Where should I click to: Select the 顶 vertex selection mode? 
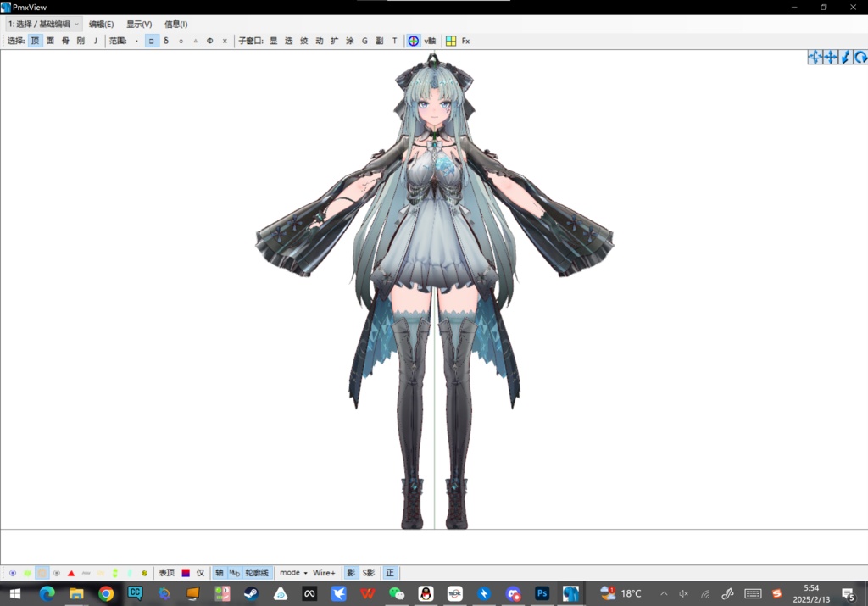click(34, 40)
